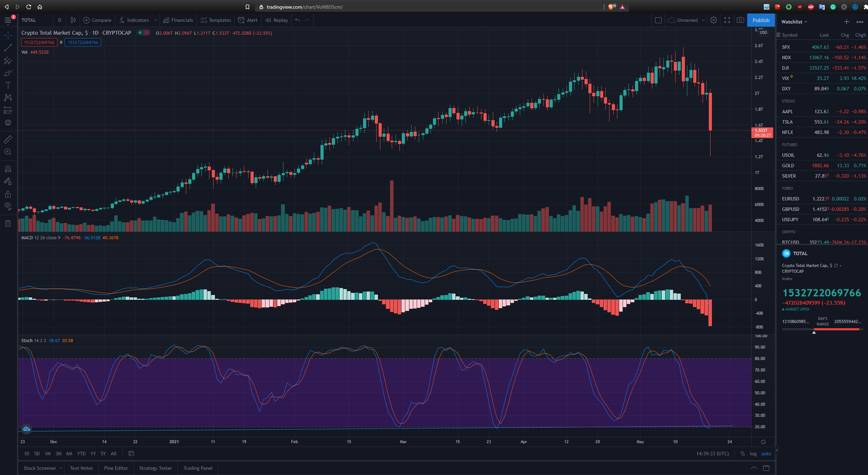The height and width of the screenshot is (475, 868).
Task: Open the prediction and measurement tools
Action: click(8, 110)
